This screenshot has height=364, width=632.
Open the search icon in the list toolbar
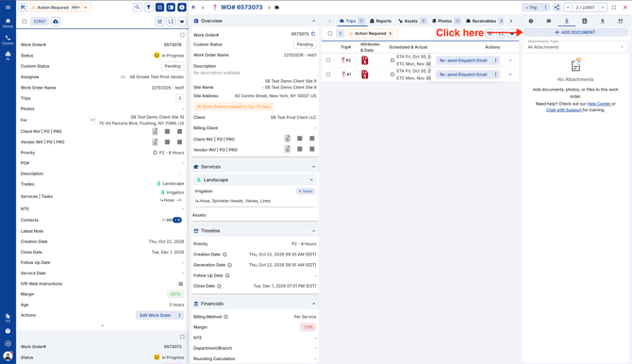click(138, 8)
